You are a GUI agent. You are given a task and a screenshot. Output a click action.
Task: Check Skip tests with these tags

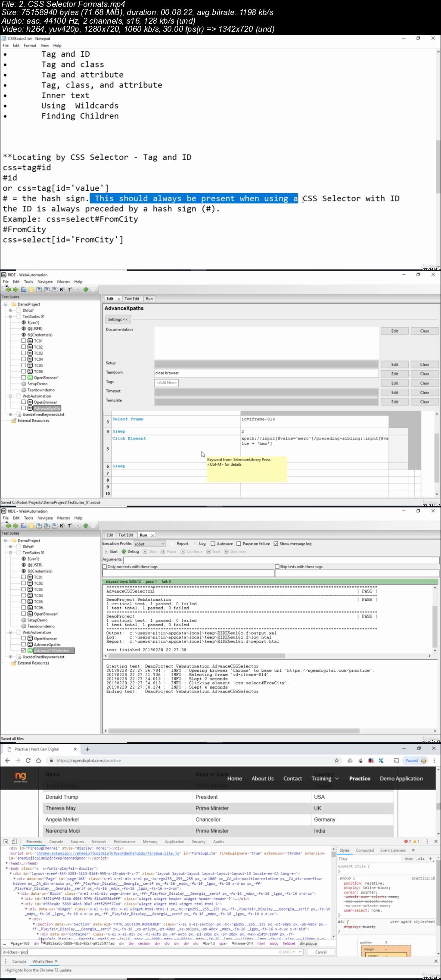click(x=277, y=567)
